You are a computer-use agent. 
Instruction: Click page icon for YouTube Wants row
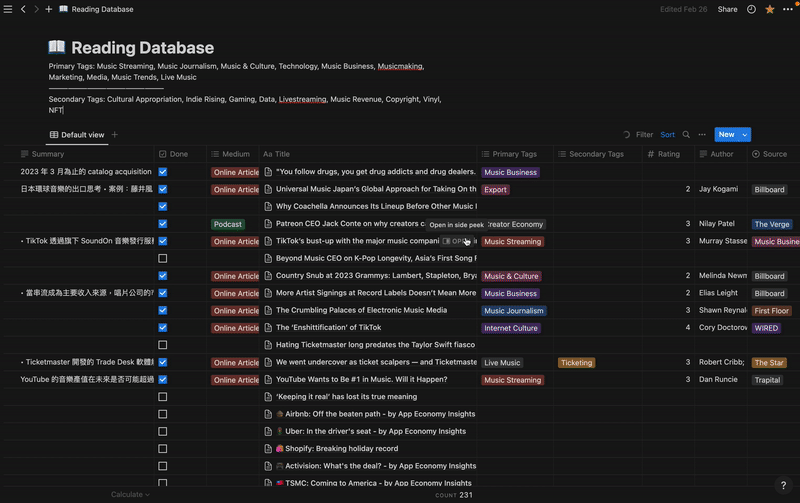coord(268,379)
